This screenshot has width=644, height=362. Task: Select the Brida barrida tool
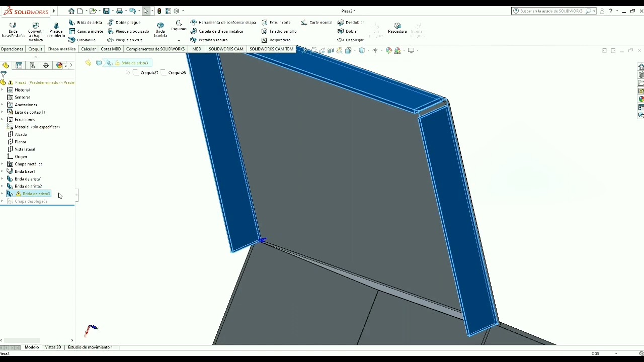160,30
